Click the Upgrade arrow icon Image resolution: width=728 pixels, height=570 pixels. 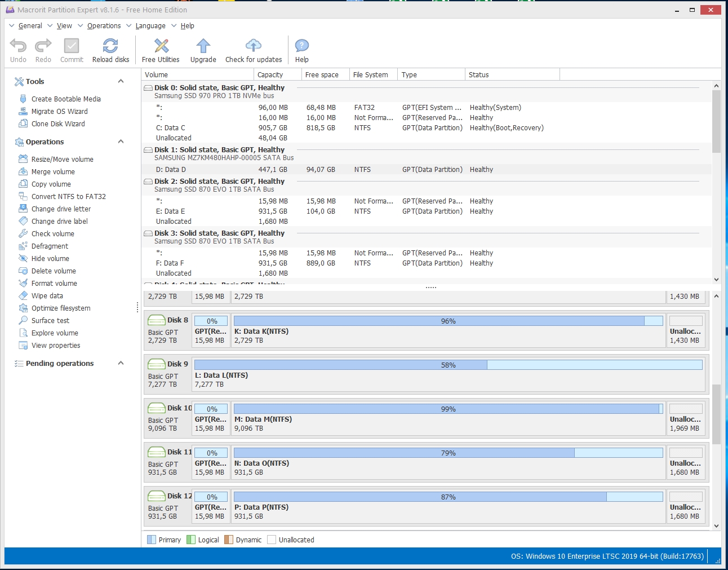coord(203,46)
